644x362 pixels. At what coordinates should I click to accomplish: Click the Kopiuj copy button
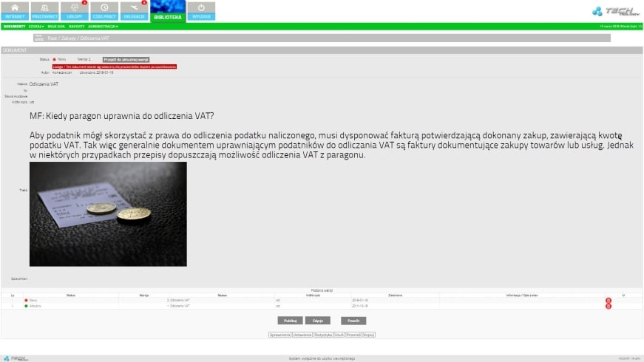(x=369, y=335)
